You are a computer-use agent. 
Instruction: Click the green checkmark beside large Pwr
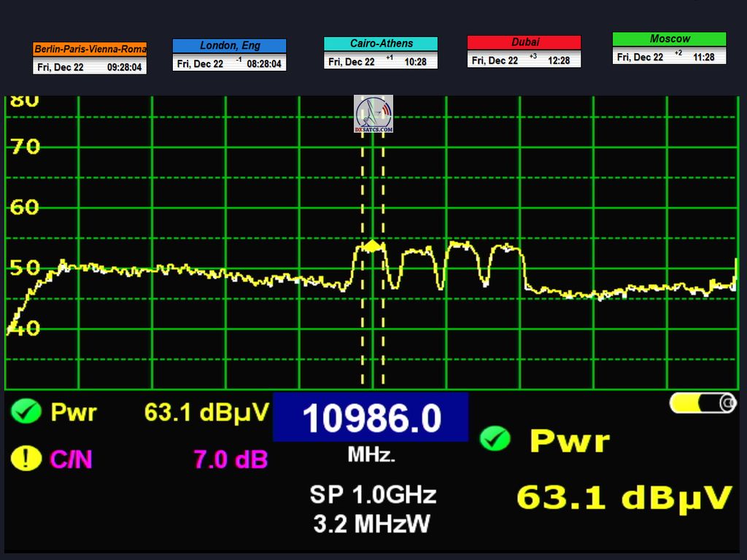coord(495,439)
